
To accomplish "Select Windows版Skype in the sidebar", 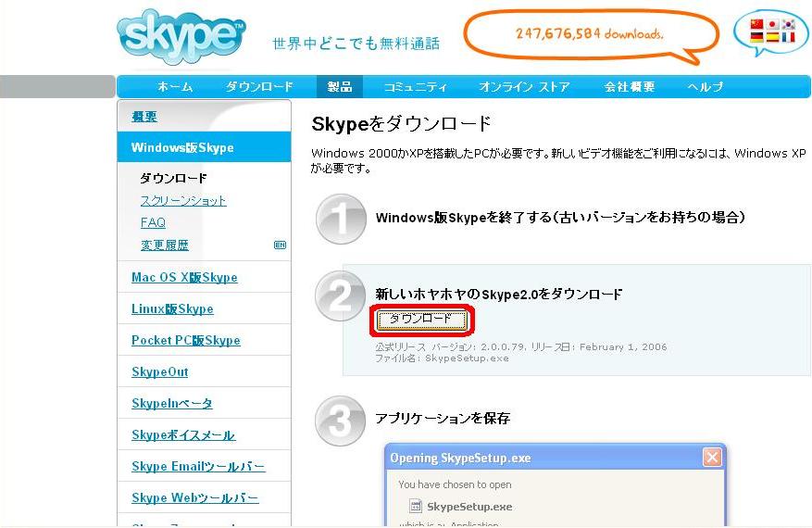I will (204, 147).
